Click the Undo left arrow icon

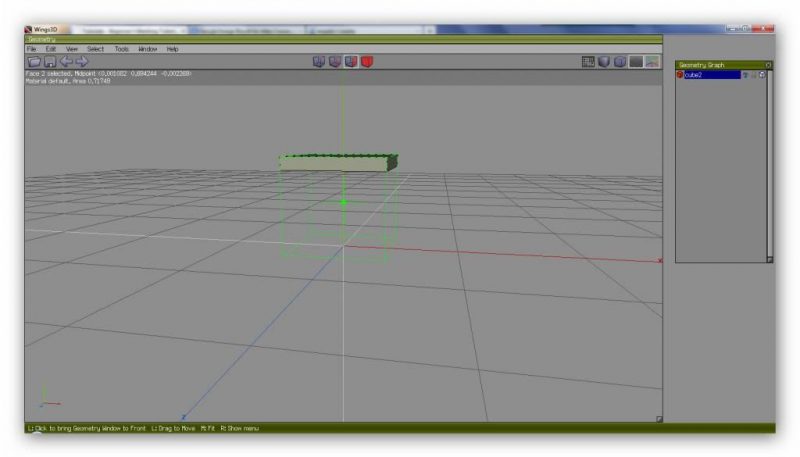tap(66, 62)
